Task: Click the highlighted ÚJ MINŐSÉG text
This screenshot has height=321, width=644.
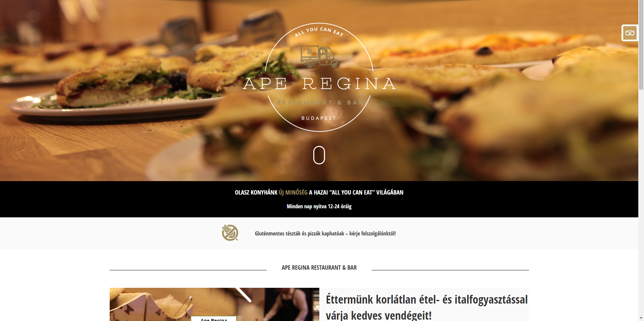Action: coord(293,193)
